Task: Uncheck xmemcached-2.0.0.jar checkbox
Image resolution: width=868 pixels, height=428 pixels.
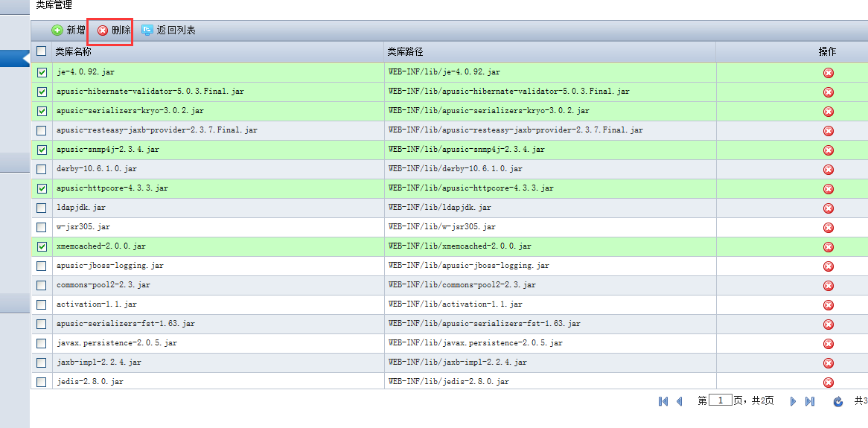Action: pos(42,246)
